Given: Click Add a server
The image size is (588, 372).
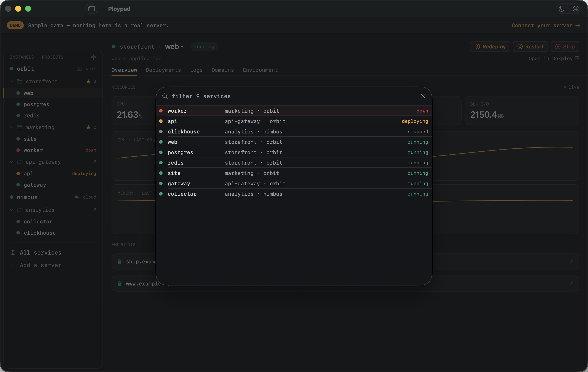Looking at the screenshot, I should pyautogui.click(x=36, y=265).
